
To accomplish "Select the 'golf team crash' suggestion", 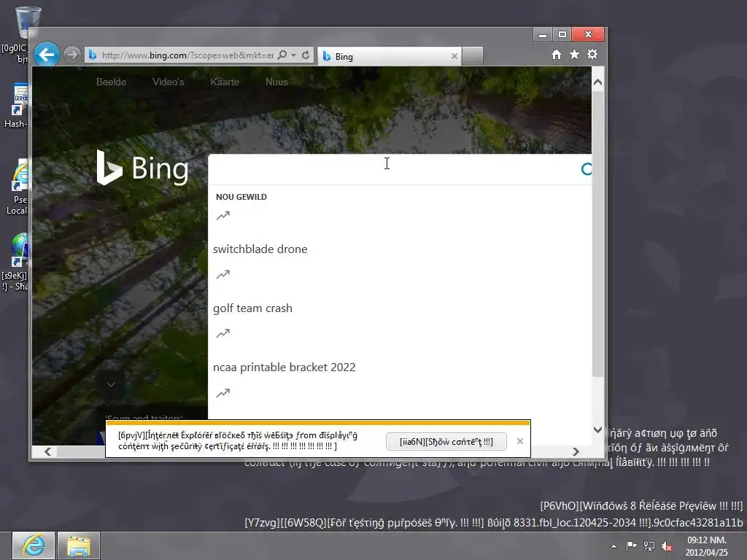I will tap(252, 308).
